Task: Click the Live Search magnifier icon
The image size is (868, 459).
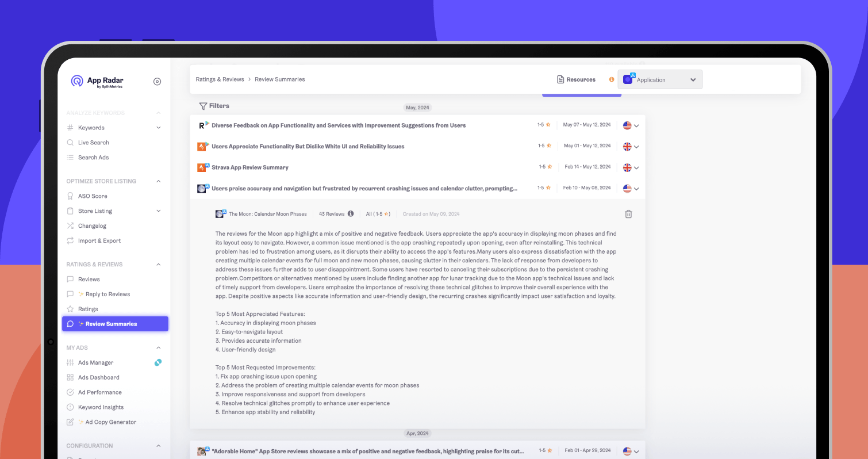Action: [x=70, y=143]
